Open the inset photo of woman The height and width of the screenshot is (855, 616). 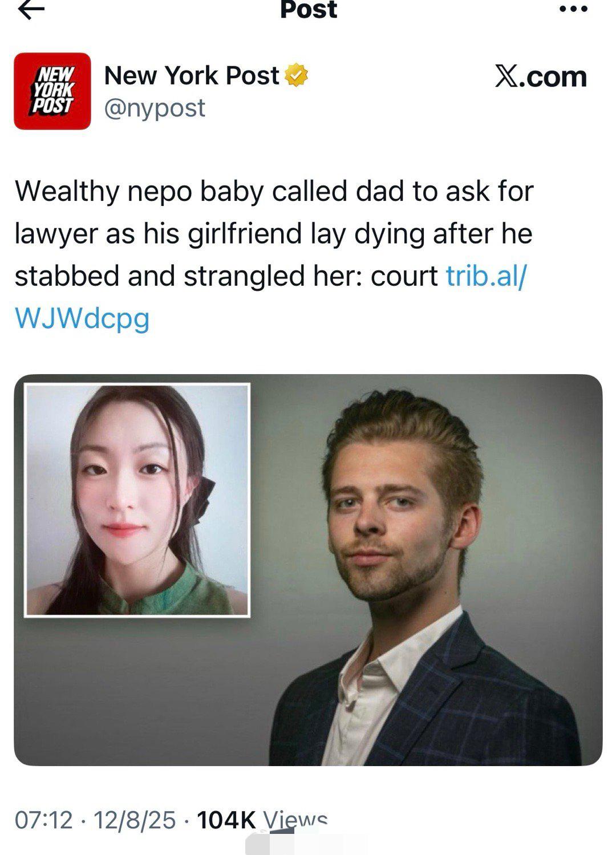click(137, 500)
